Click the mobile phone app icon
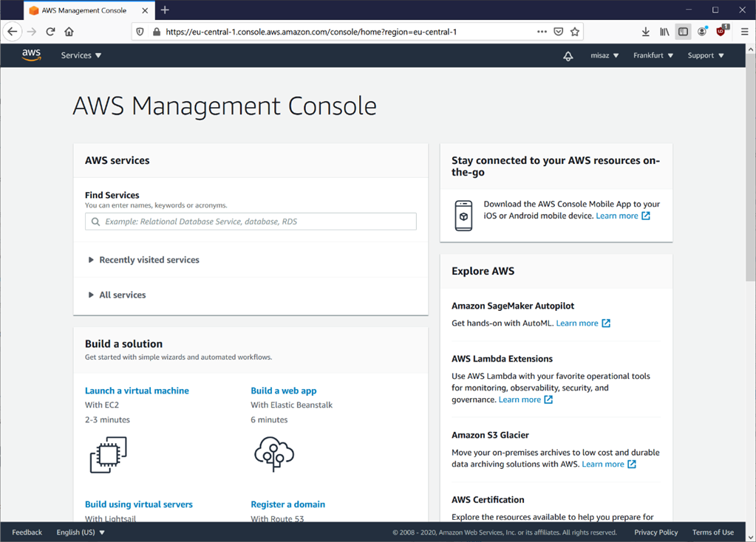The image size is (756, 542). (463, 216)
